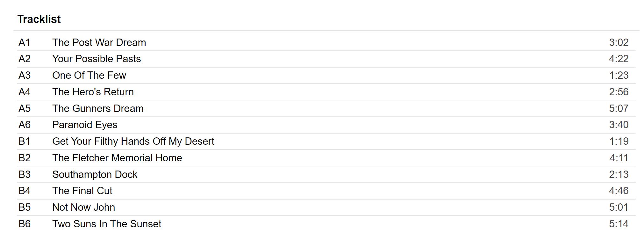Image resolution: width=644 pixels, height=234 pixels.
Task: Open Your Possible Pasts track
Action: click(x=97, y=59)
